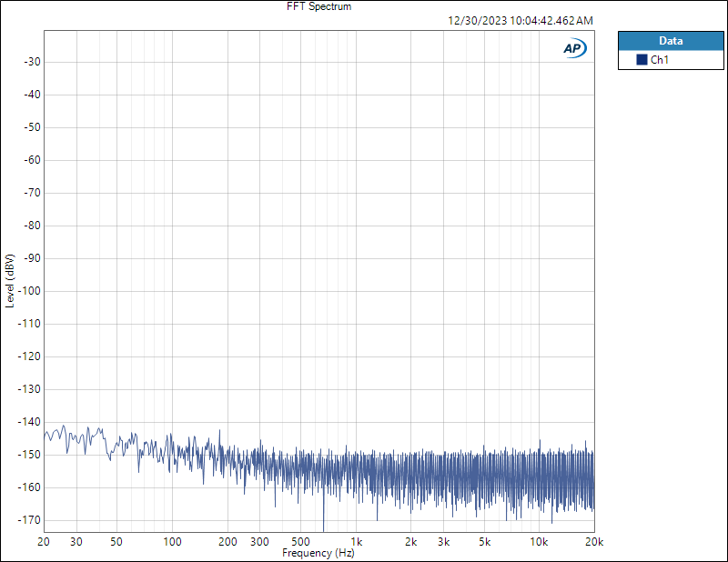
Task: Click the 500 Hz X-axis tick label
Action: click(x=300, y=542)
